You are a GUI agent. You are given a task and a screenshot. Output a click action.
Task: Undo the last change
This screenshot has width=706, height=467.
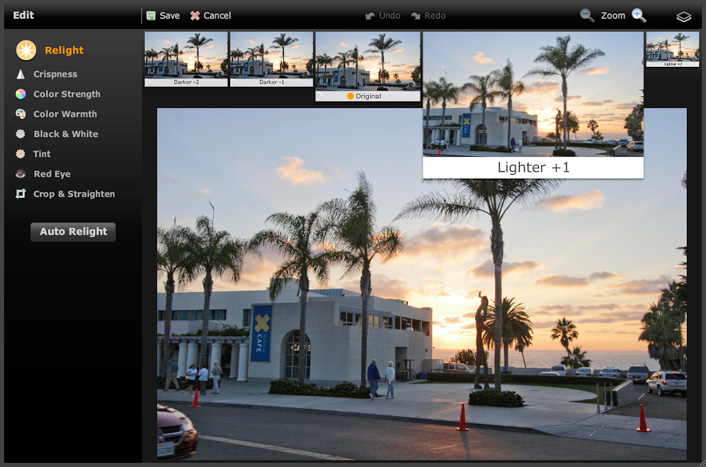point(384,16)
